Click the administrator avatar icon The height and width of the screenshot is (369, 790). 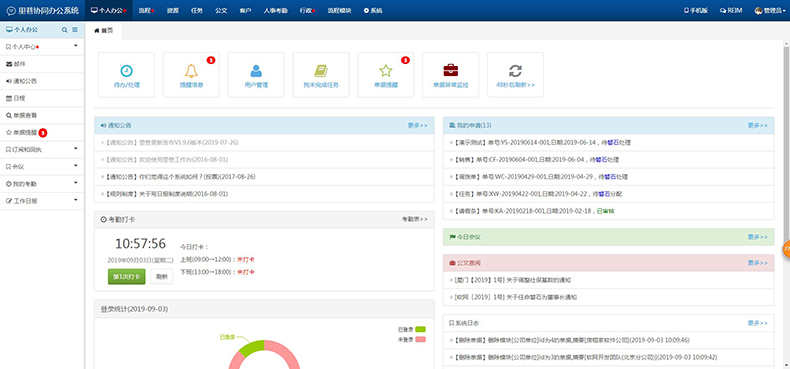pos(759,11)
